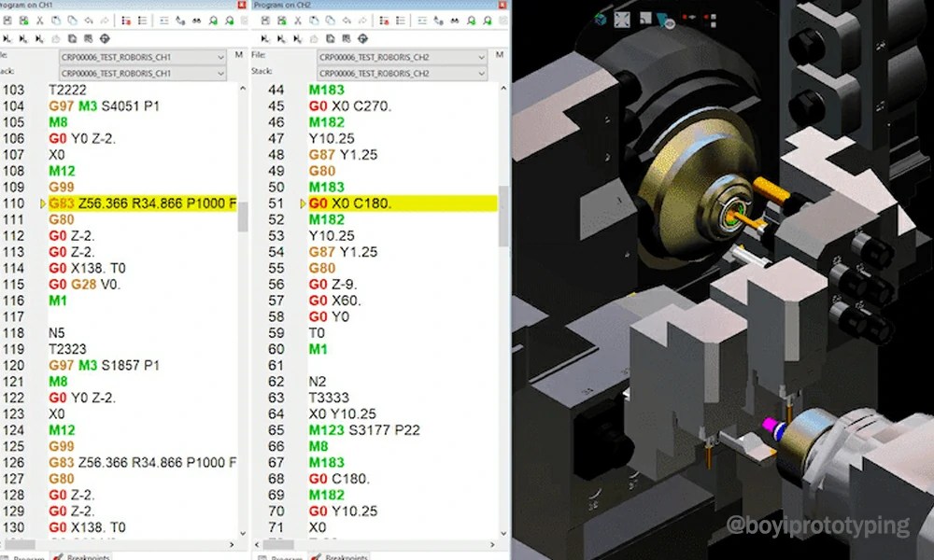Click CH1 vertical scrollbar up arrow

(243, 88)
